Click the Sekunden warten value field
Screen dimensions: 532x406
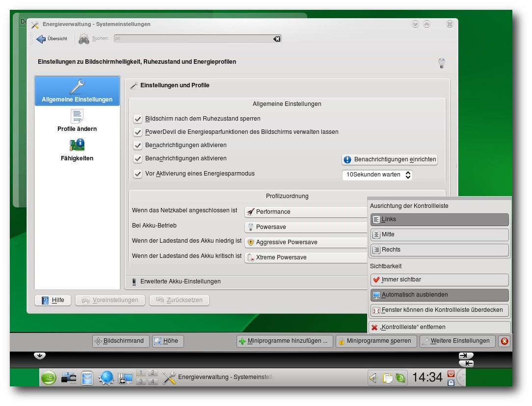coord(373,175)
